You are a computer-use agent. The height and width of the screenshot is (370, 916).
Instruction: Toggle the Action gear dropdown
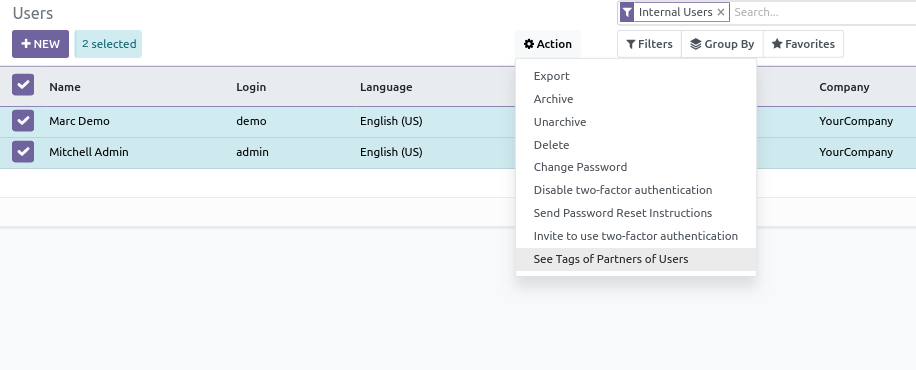(548, 44)
